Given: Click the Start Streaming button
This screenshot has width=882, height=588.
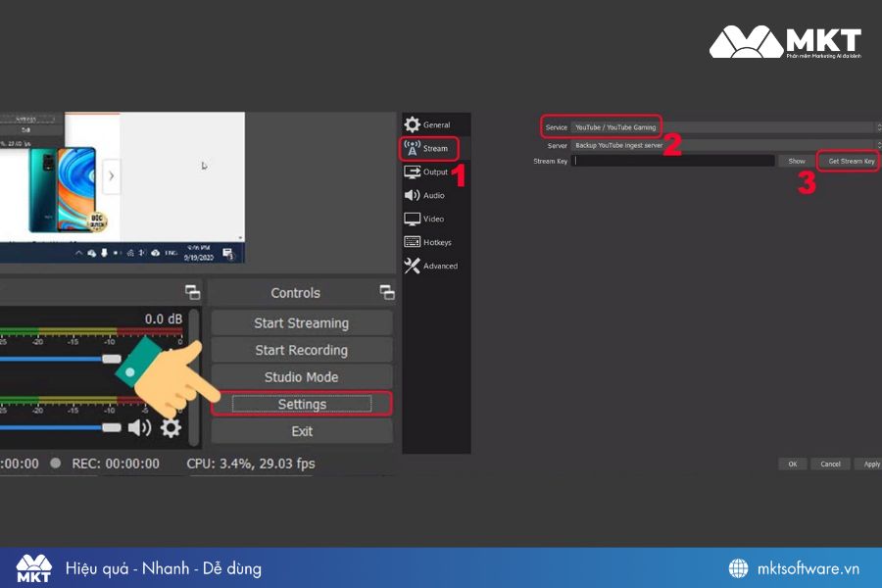Looking at the screenshot, I should point(302,323).
